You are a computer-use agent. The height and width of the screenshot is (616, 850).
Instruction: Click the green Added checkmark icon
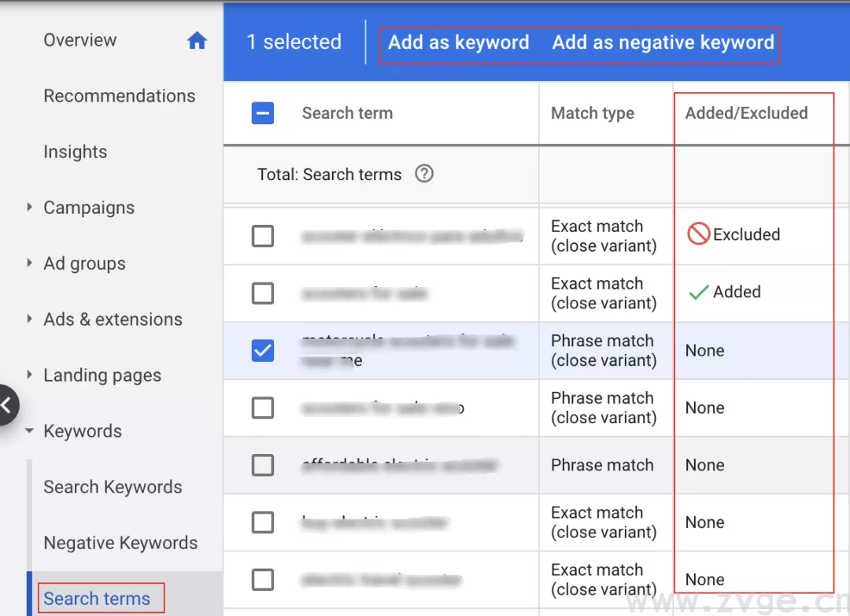click(697, 291)
